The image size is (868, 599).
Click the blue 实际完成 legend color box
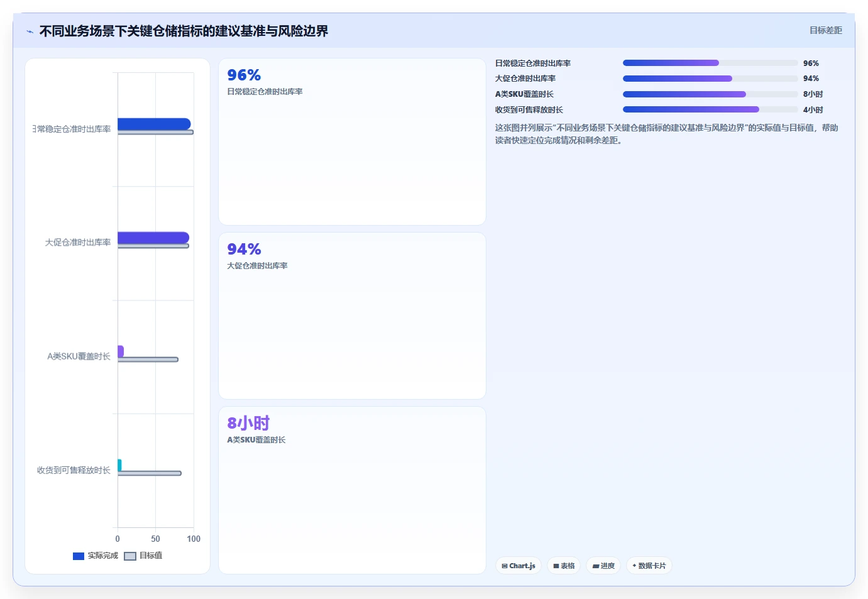pos(79,556)
